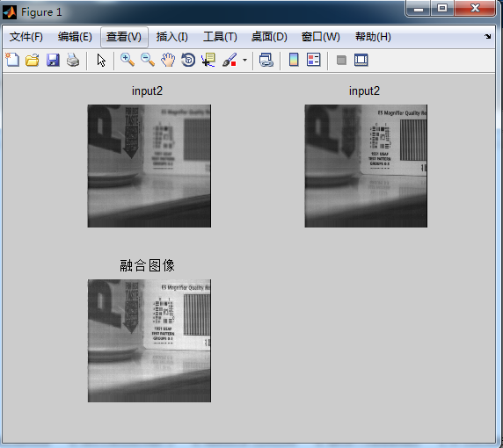Click the New Figure icon
The image size is (503, 448).
point(12,60)
